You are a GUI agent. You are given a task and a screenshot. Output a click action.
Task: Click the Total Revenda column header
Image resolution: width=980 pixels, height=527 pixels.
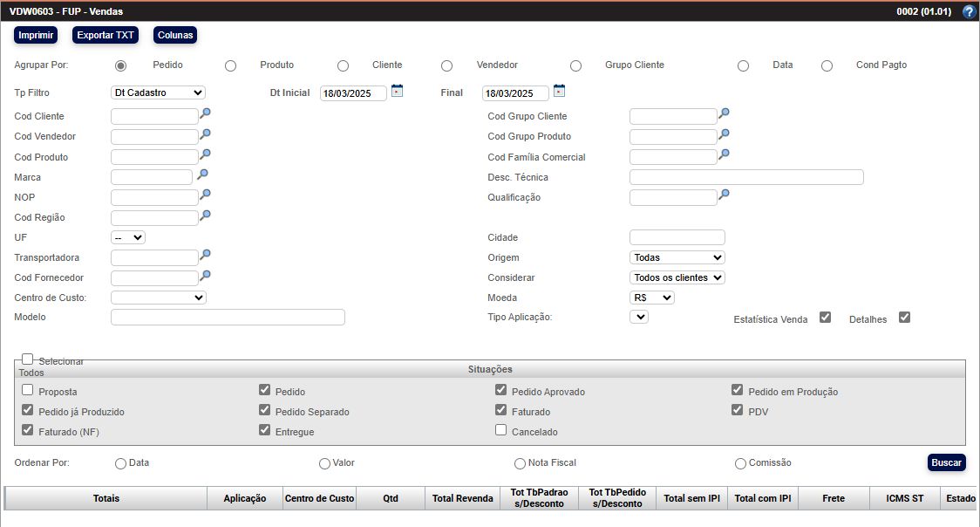(x=463, y=498)
